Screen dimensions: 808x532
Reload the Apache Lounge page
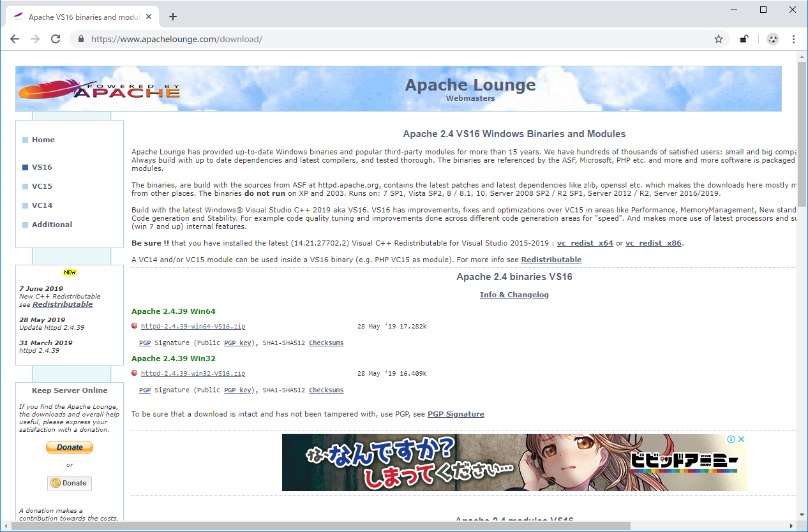click(x=56, y=39)
